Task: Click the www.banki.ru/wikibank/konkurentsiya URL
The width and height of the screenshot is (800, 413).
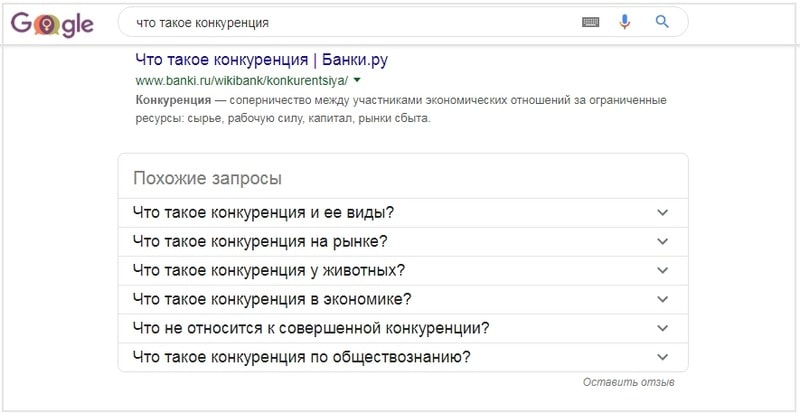Action: [242, 81]
